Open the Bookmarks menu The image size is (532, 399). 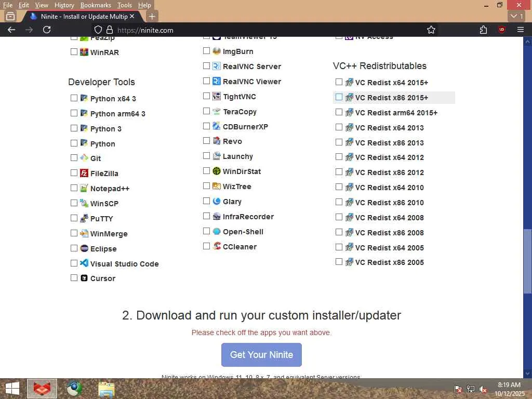point(96,5)
